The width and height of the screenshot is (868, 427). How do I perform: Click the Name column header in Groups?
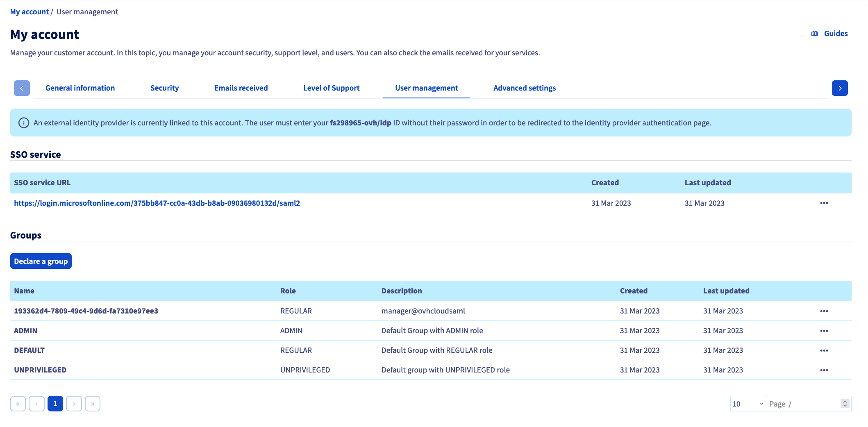(24, 291)
